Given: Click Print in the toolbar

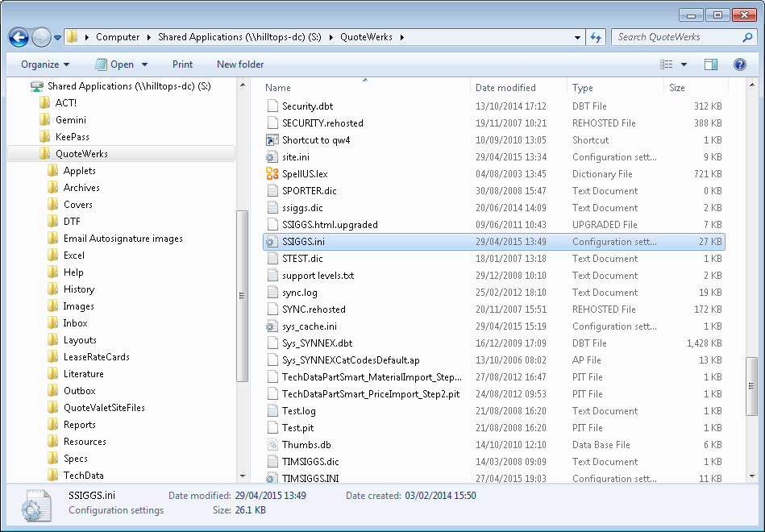Looking at the screenshot, I should pyautogui.click(x=182, y=64).
